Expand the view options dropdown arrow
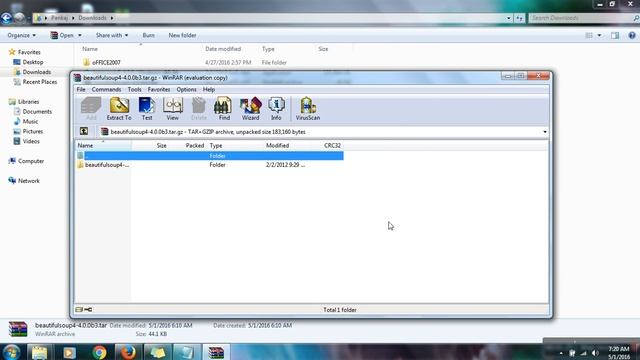This screenshot has width=640, height=360. [x=599, y=36]
